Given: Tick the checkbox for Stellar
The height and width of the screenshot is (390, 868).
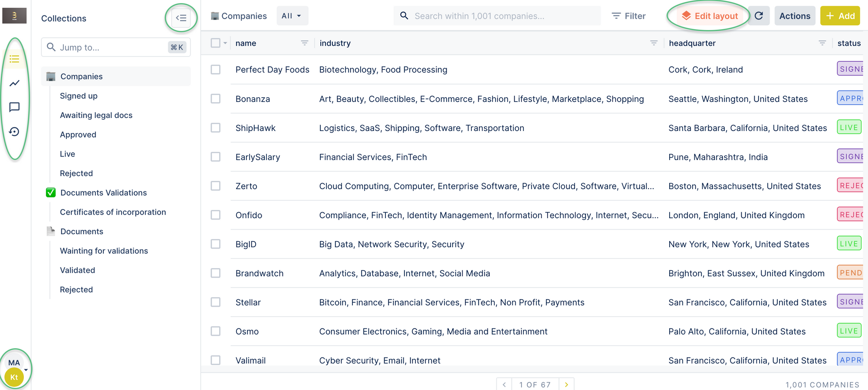Looking at the screenshot, I should [x=216, y=302].
